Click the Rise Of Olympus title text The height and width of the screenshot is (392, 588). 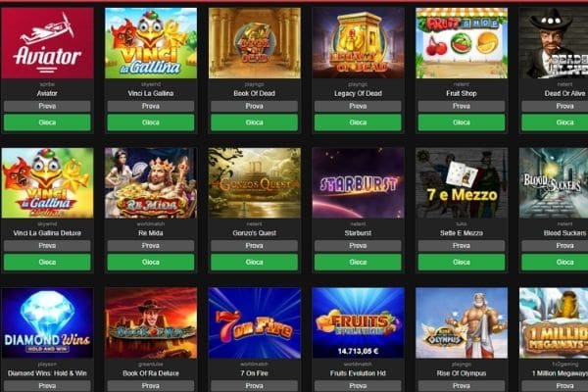pyautogui.click(x=462, y=373)
